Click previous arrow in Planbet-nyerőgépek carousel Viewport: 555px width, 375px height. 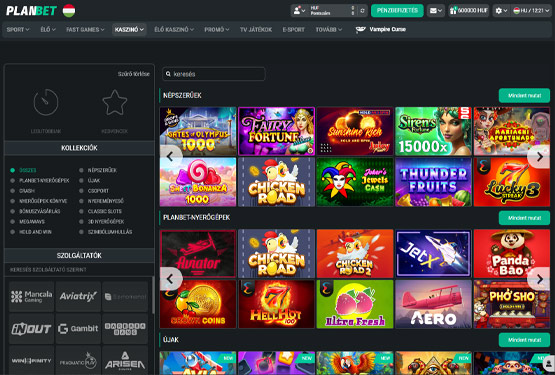171,279
